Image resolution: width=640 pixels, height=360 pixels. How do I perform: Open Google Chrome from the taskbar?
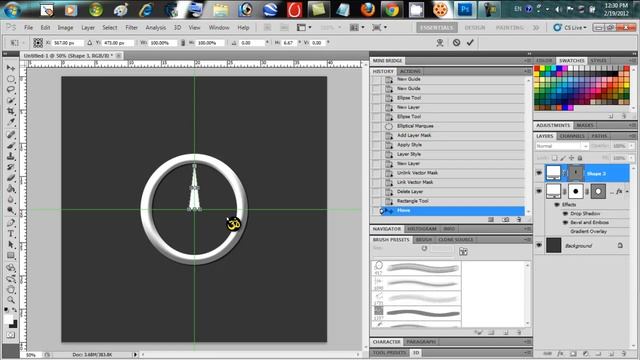pos(392,9)
